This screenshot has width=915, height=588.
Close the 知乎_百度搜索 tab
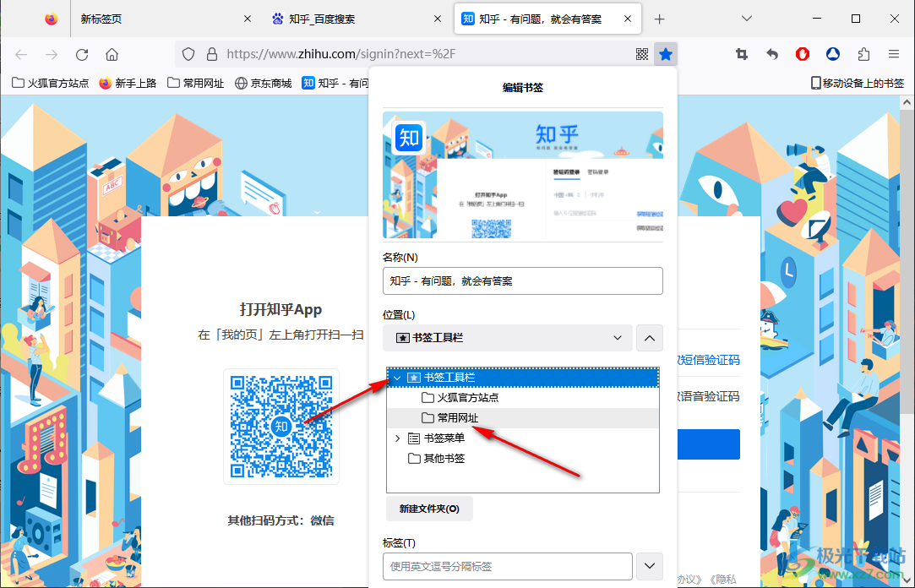tap(438, 19)
